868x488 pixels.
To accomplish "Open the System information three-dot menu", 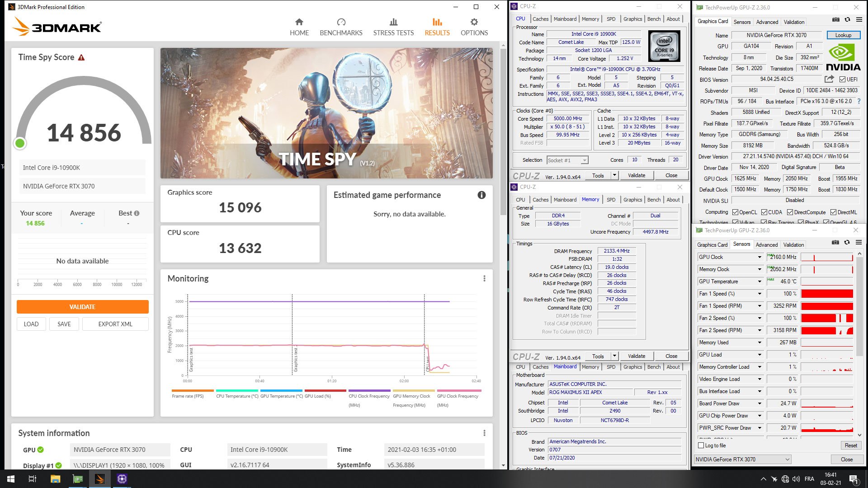I will 484,433.
